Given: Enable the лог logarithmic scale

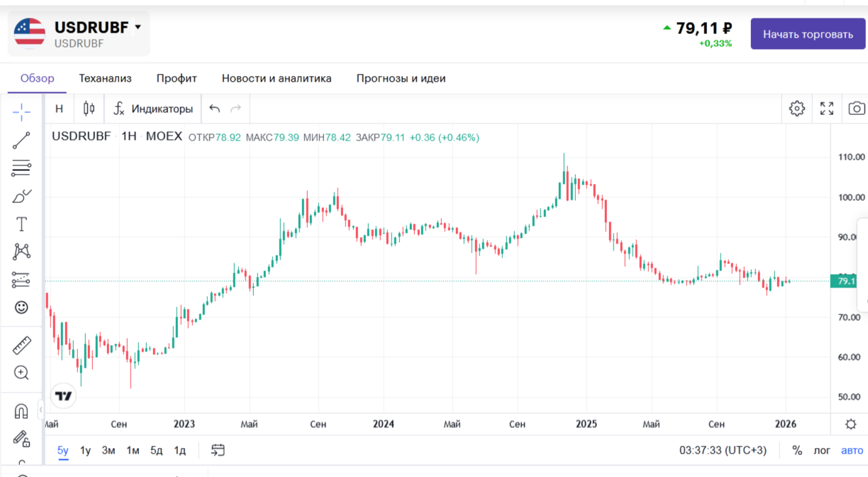Looking at the screenshot, I should (821, 450).
